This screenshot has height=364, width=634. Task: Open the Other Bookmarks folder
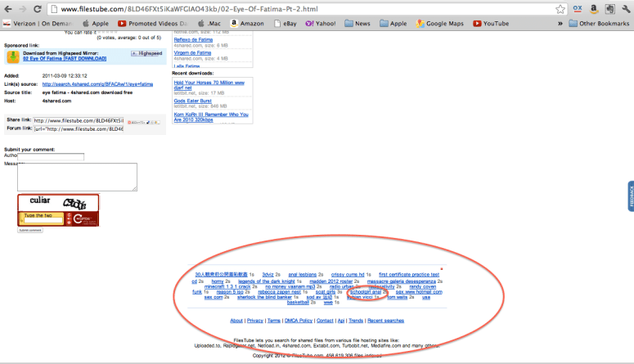(598, 24)
